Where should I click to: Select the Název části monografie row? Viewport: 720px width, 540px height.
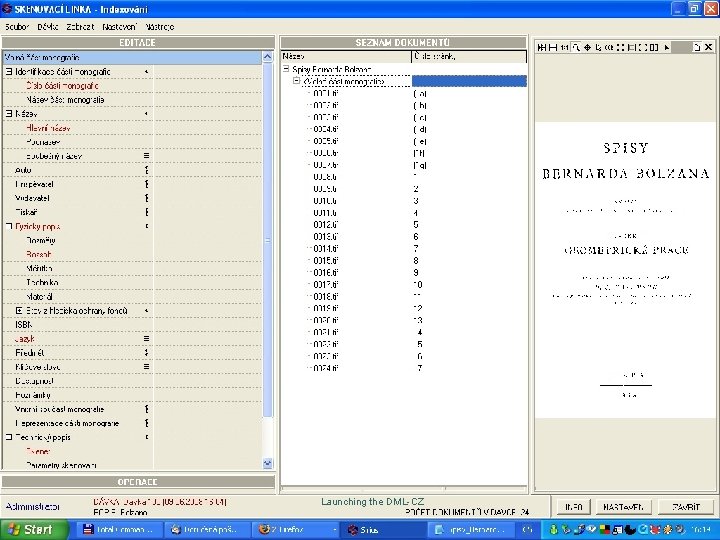click(132, 100)
